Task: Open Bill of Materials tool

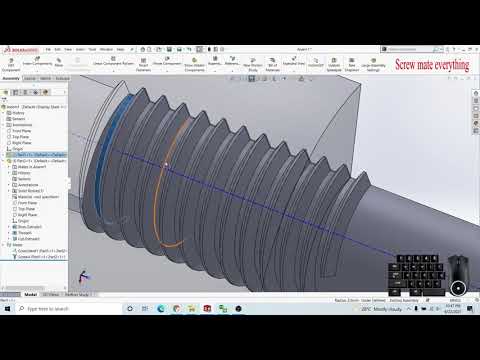Action: (272, 65)
